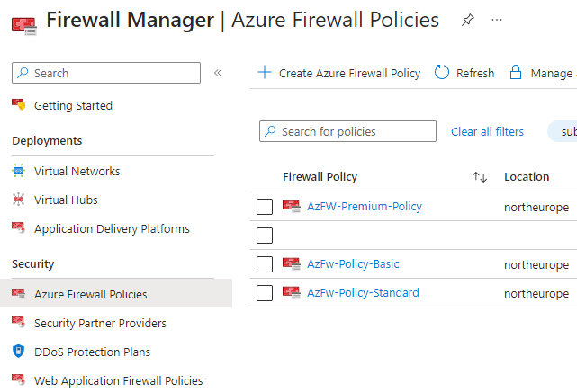Click the Refresh icon in the toolbar
577x392 pixels.
(x=442, y=73)
